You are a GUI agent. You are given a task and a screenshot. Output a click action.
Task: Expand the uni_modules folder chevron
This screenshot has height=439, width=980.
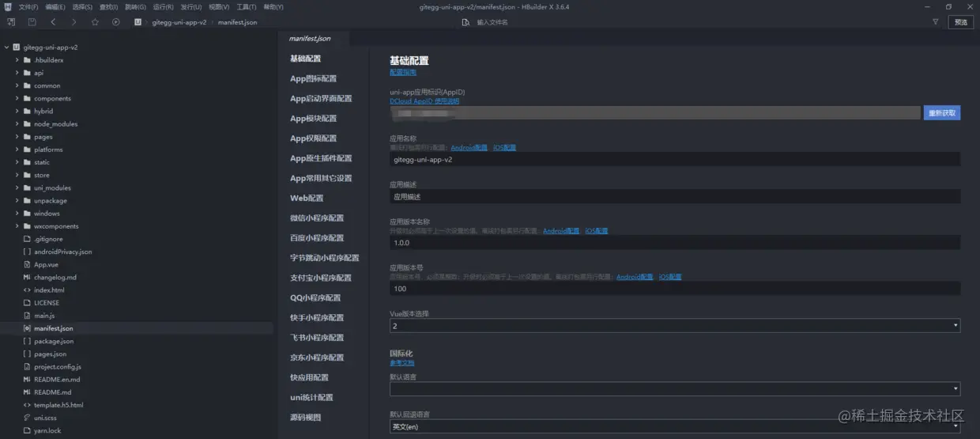(17, 188)
